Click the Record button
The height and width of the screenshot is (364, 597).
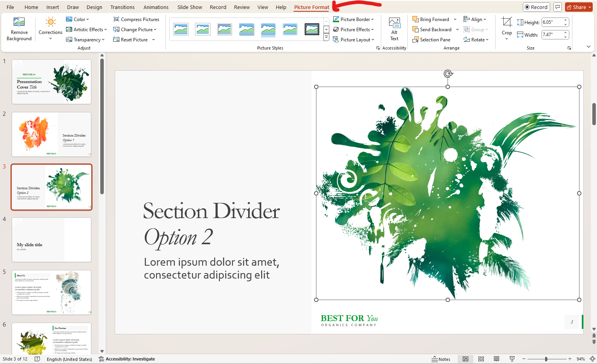536,7
